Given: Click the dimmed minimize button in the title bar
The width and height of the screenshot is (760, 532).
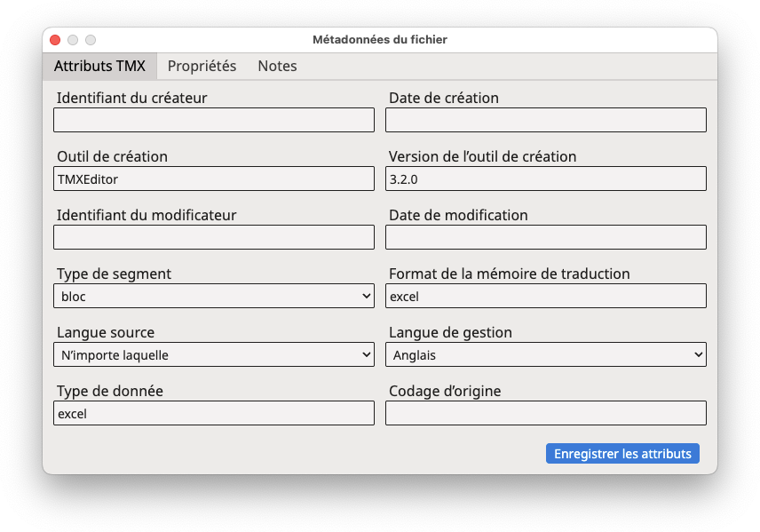Looking at the screenshot, I should pos(73,40).
